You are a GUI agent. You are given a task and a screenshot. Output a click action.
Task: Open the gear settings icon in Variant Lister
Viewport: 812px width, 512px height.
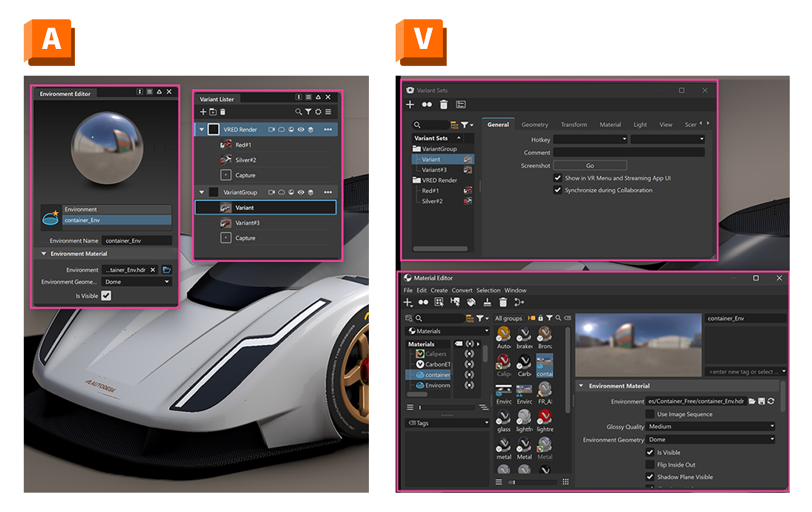click(318, 112)
